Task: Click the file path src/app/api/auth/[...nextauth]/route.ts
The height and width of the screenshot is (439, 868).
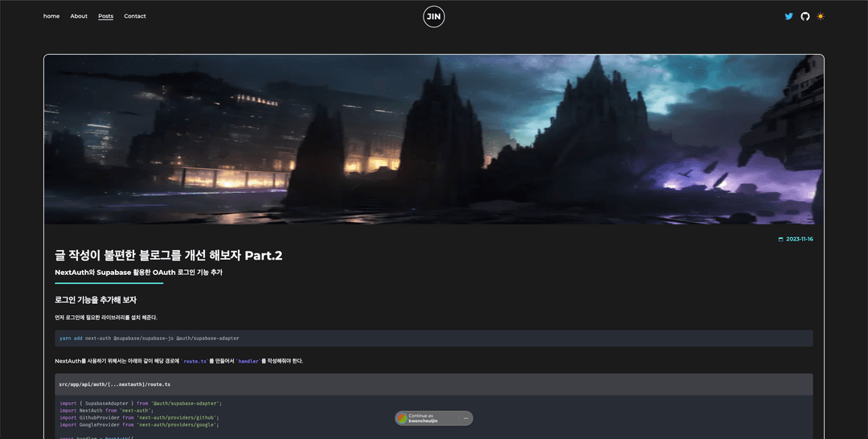Action: [x=115, y=384]
